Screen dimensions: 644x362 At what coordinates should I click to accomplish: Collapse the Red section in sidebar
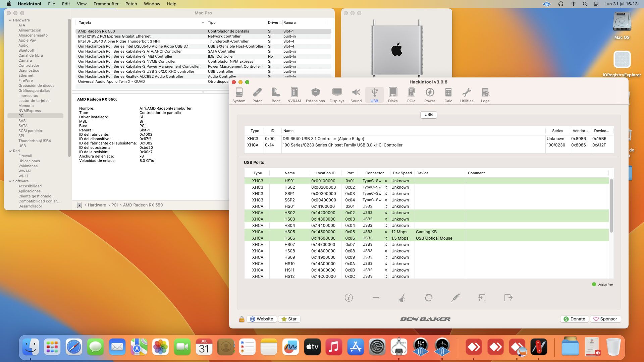click(x=10, y=151)
